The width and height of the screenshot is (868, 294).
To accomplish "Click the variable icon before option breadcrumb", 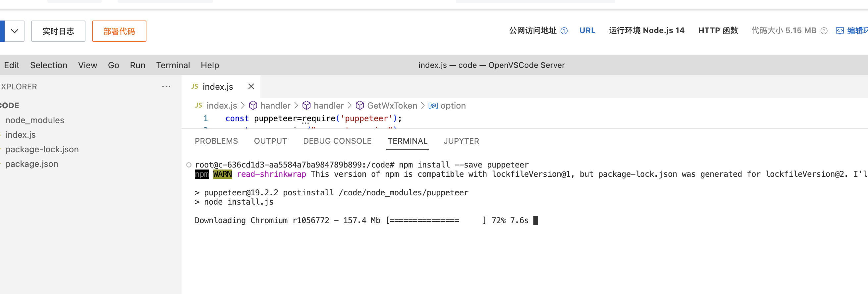I will click(x=433, y=105).
